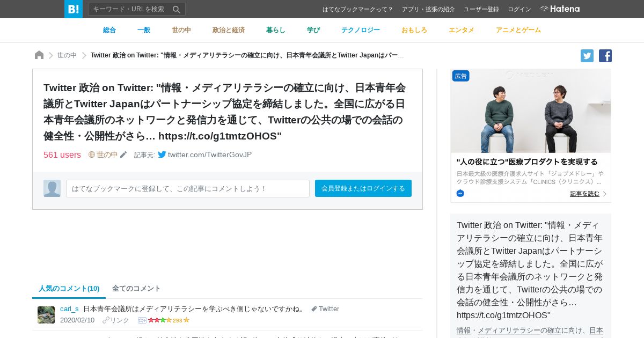
Task: Share the page on Twitter
Action: coord(587,56)
